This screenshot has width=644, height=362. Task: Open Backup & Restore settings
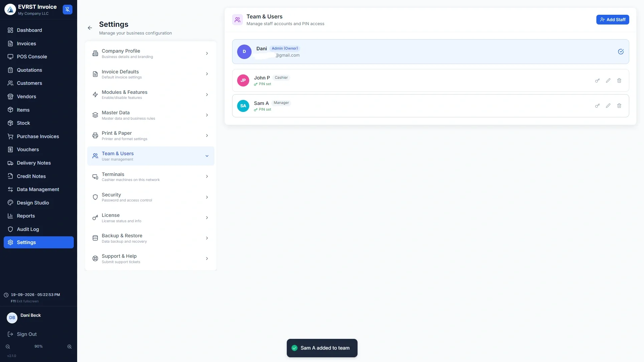coord(151,238)
